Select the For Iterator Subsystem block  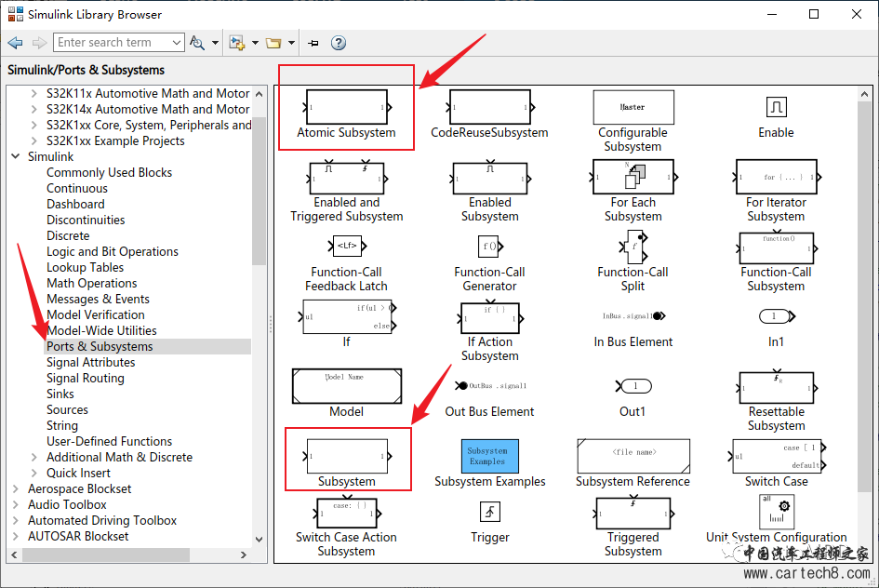777,177
